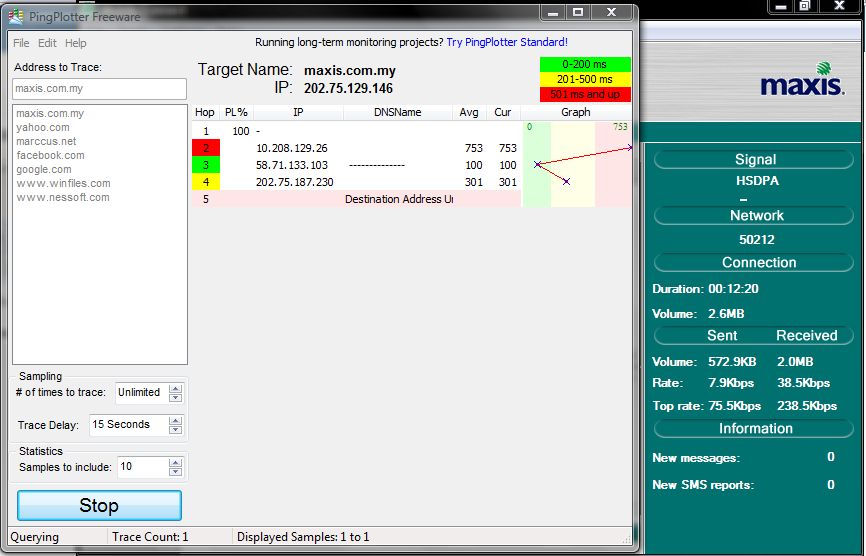Select google.com in the address list
Image resolution: width=866 pixels, height=556 pixels.
point(44,170)
